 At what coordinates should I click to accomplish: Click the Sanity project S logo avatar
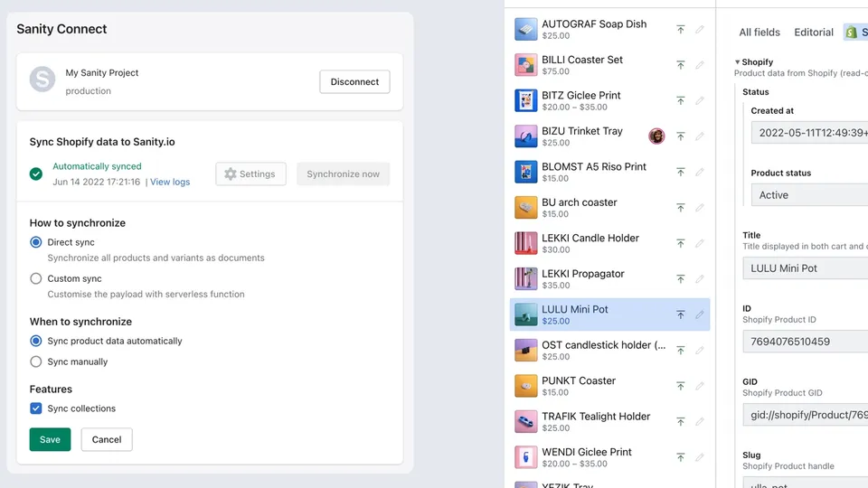[x=42, y=80]
